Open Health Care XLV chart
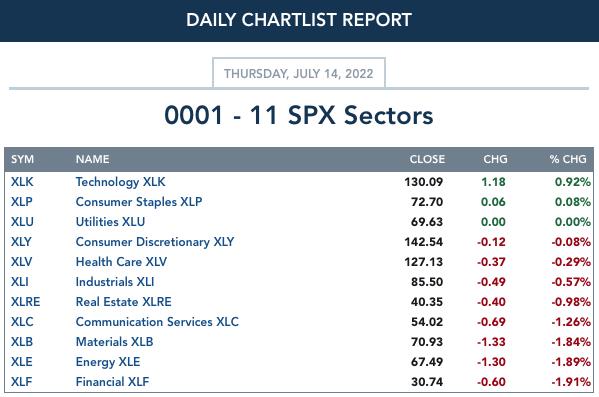This screenshot has width=599, height=397. point(121,262)
